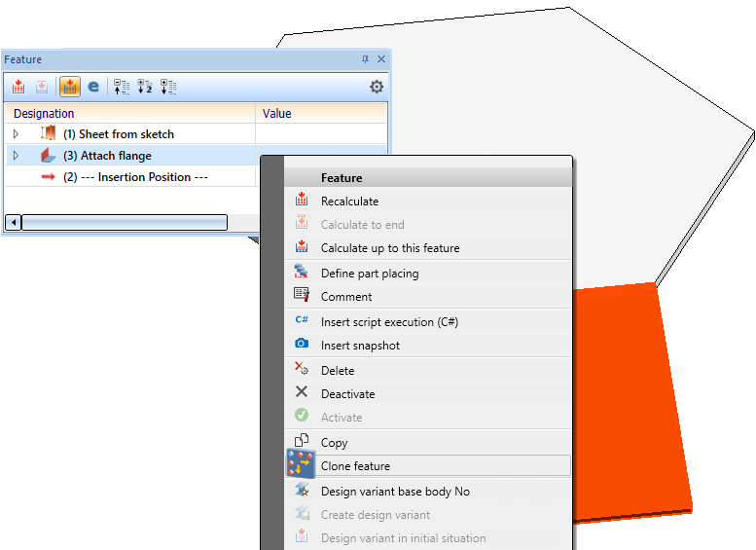Image resolution: width=756 pixels, height=550 pixels.
Task: Choose Design variant base body No
Action: [428, 492]
